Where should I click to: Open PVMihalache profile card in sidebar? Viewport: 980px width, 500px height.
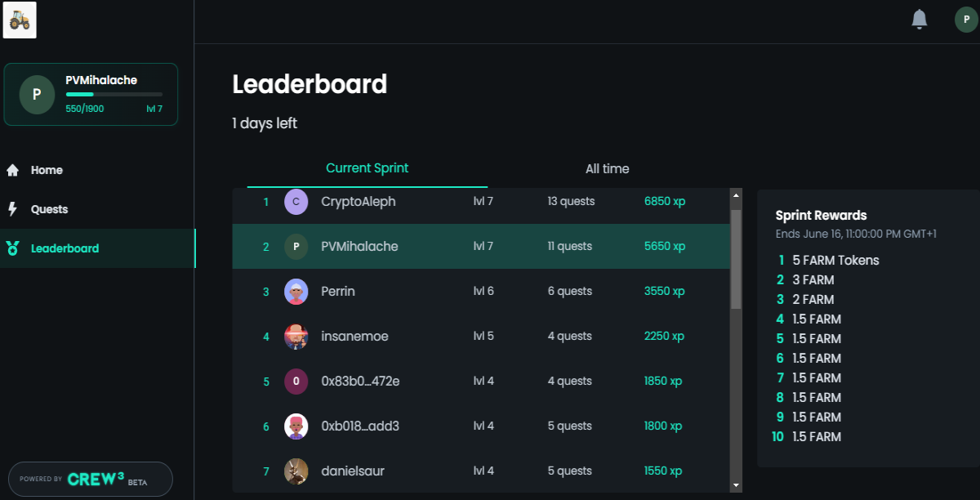coord(91,95)
